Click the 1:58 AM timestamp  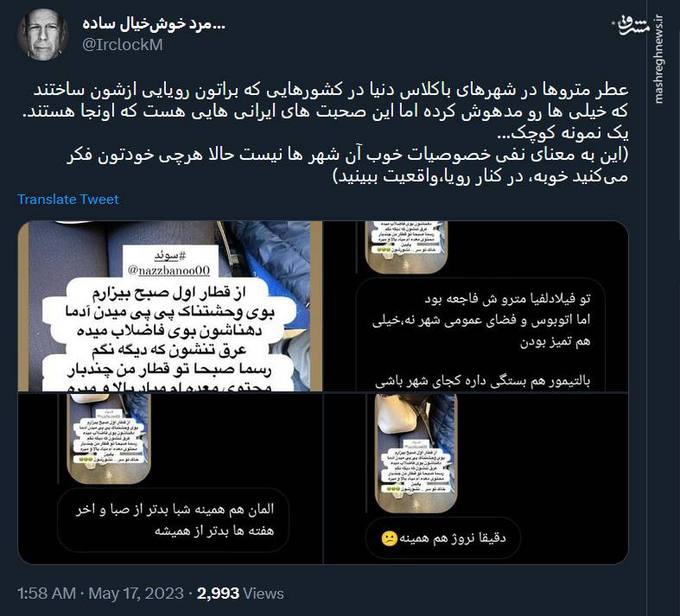pyautogui.click(x=47, y=593)
